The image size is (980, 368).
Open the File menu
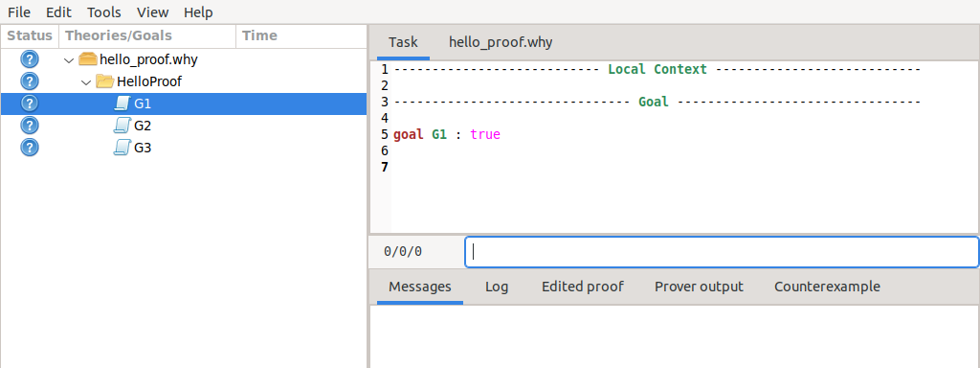(19, 11)
